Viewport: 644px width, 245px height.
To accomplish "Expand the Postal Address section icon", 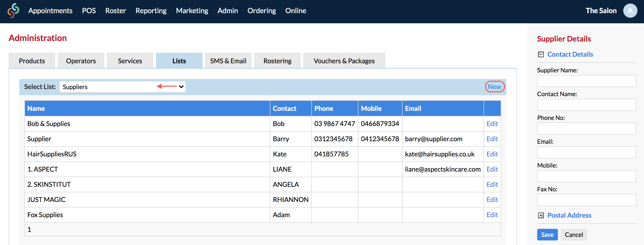I will [x=541, y=215].
